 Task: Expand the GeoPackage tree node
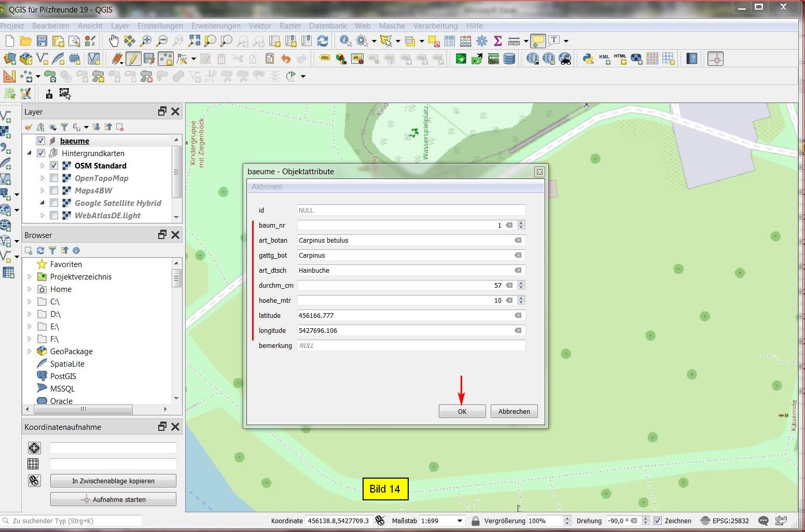[x=30, y=351]
